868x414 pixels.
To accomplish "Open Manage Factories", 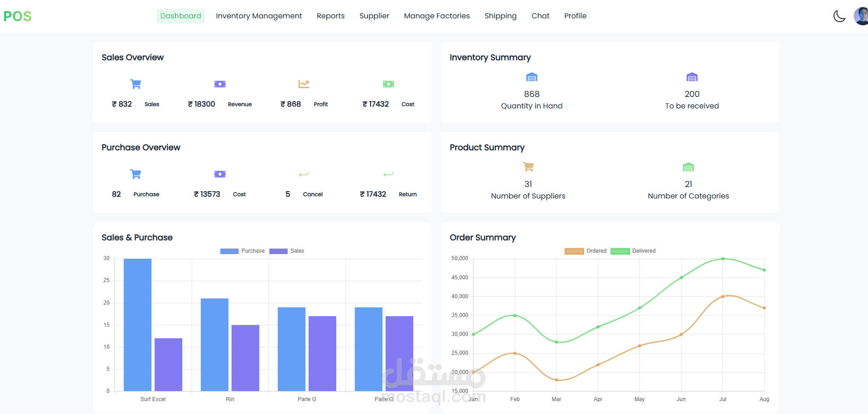I will click(437, 16).
